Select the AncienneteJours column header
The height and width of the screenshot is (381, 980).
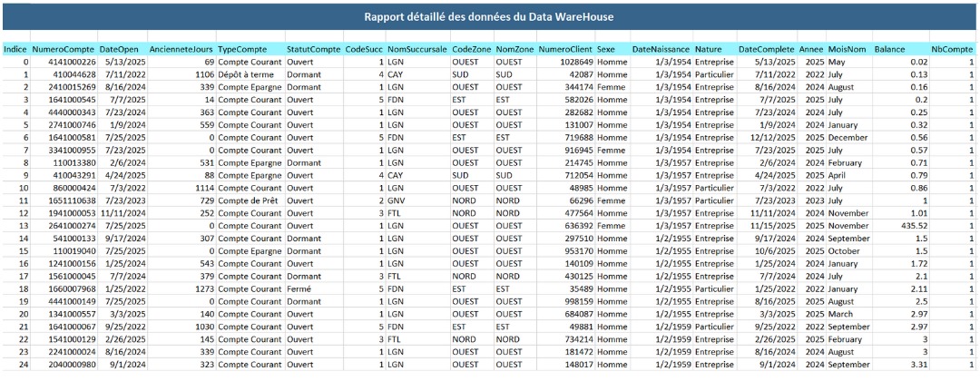point(181,48)
